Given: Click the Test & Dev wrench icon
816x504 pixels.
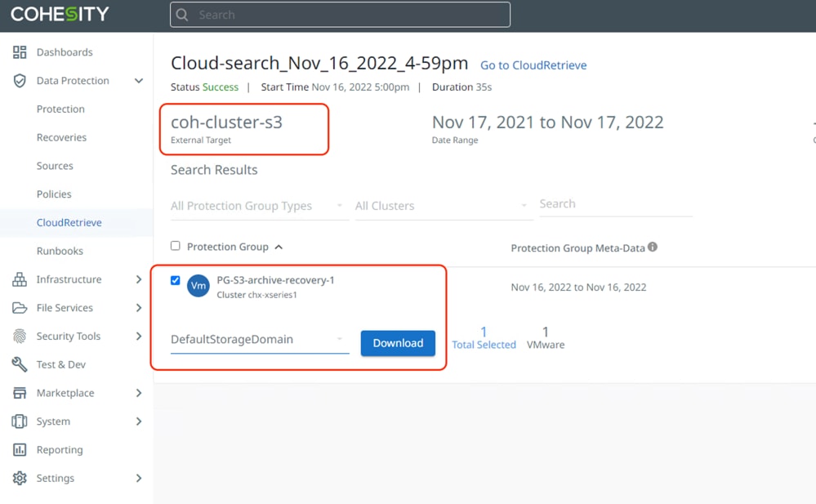Looking at the screenshot, I should (x=20, y=364).
